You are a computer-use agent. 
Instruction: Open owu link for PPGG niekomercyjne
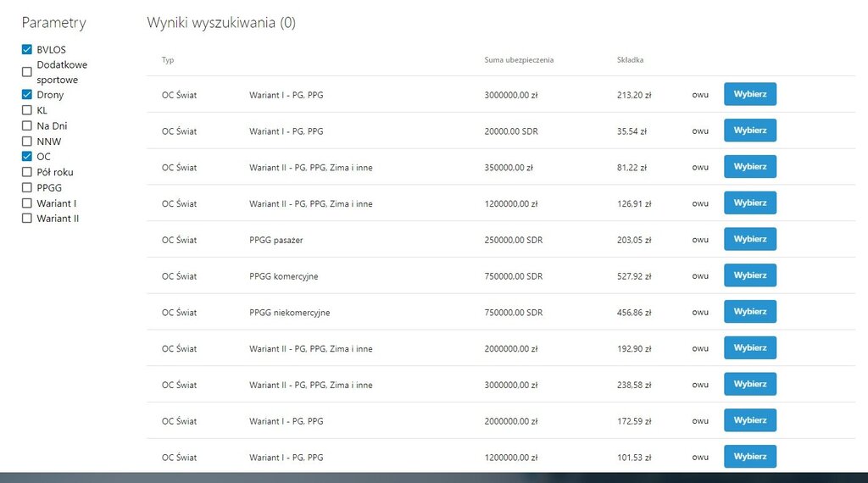point(700,313)
